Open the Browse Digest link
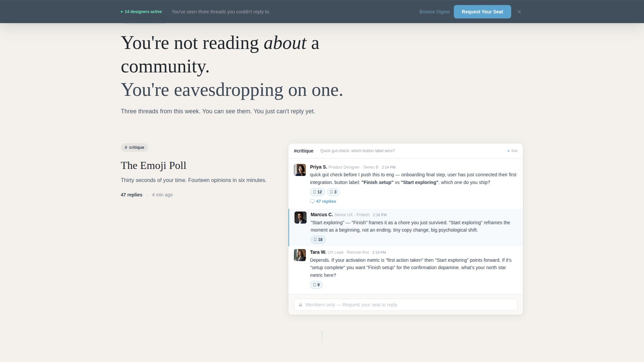Viewport: 644px width, 362px height. pos(434,12)
